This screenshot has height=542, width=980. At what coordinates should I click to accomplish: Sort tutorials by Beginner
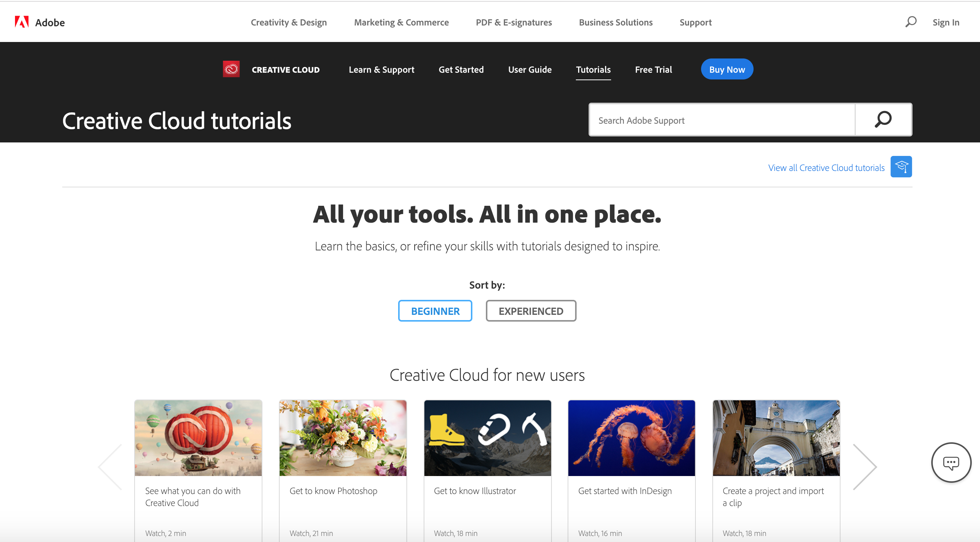(x=435, y=311)
